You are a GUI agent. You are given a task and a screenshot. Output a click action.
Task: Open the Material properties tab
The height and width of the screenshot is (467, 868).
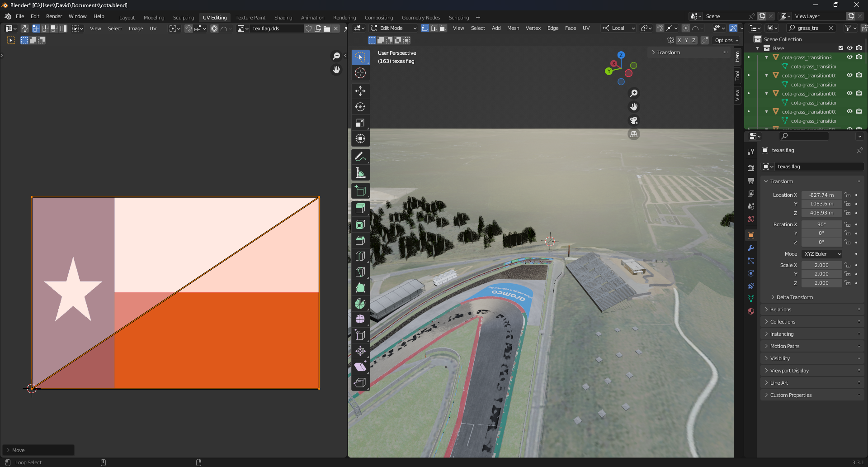[x=751, y=311]
